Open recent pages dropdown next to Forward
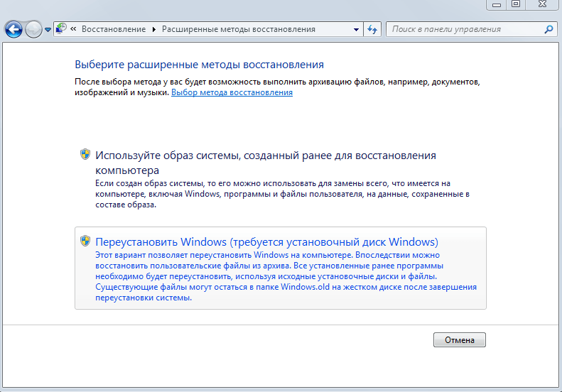Screen dimensions: 562x392 [48, 30]
